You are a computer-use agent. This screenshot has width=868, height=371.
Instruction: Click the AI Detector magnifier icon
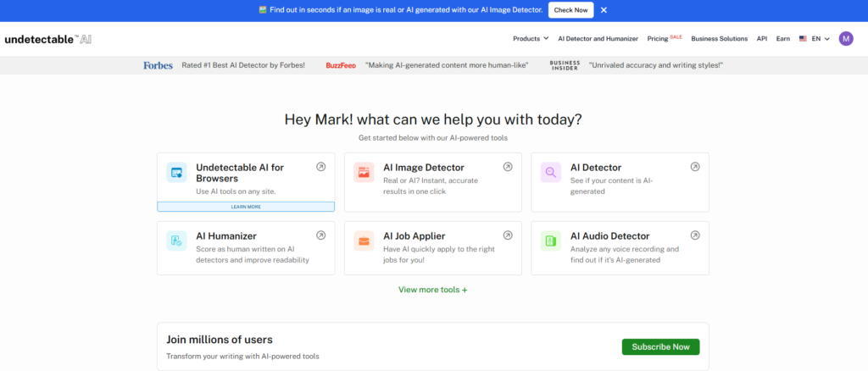coord(551,173)
